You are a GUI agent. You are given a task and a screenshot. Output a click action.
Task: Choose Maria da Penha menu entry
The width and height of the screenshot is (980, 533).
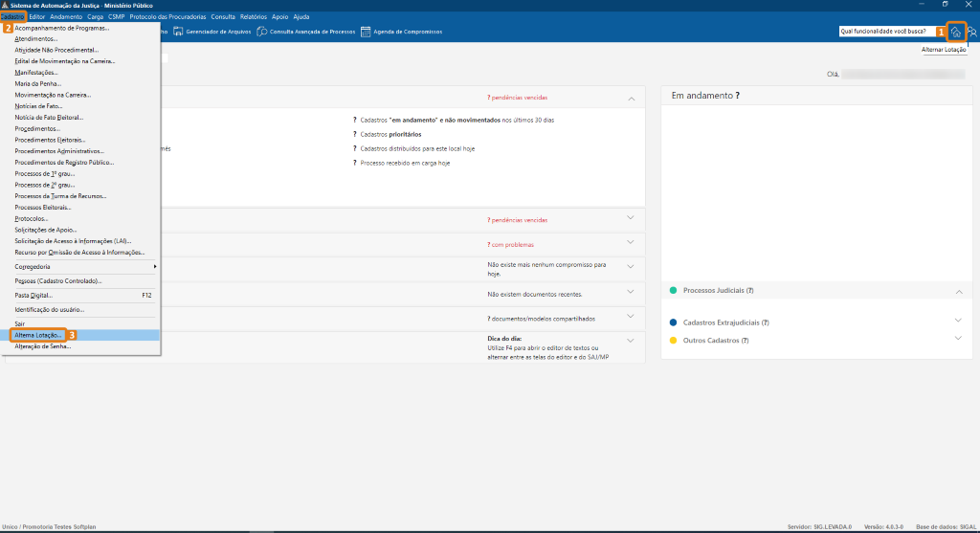point(34,83)
